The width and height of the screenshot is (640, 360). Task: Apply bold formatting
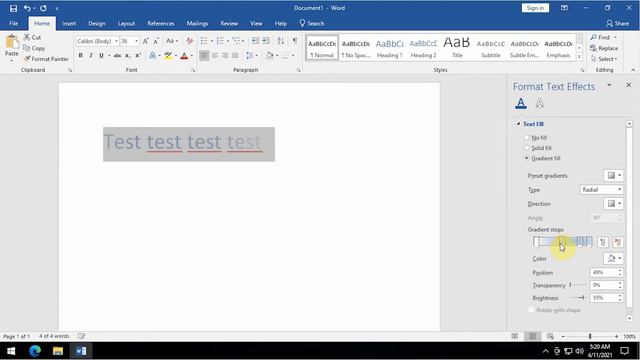coord(80,56)
